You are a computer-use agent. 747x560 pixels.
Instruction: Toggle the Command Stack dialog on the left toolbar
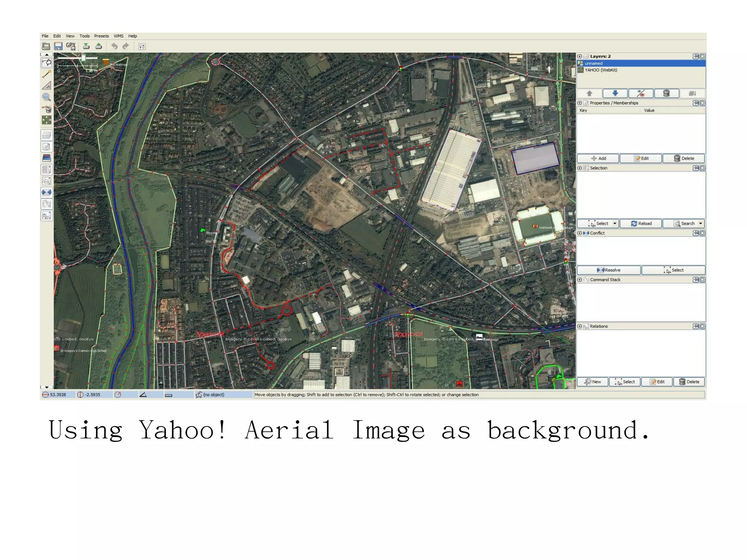click(x=47, y=204)
